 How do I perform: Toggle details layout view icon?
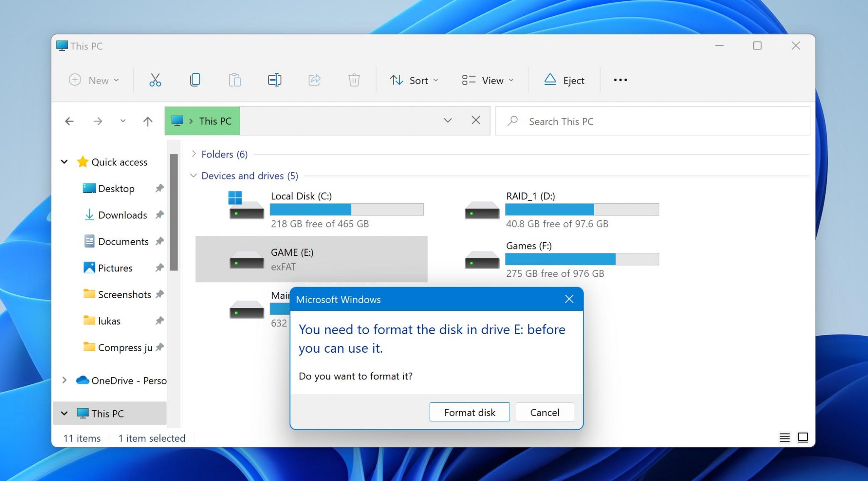coord(785,437)
